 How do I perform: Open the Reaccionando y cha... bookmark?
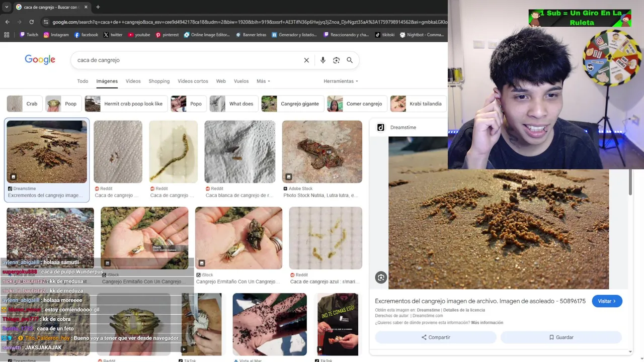(x=346, y=35)
